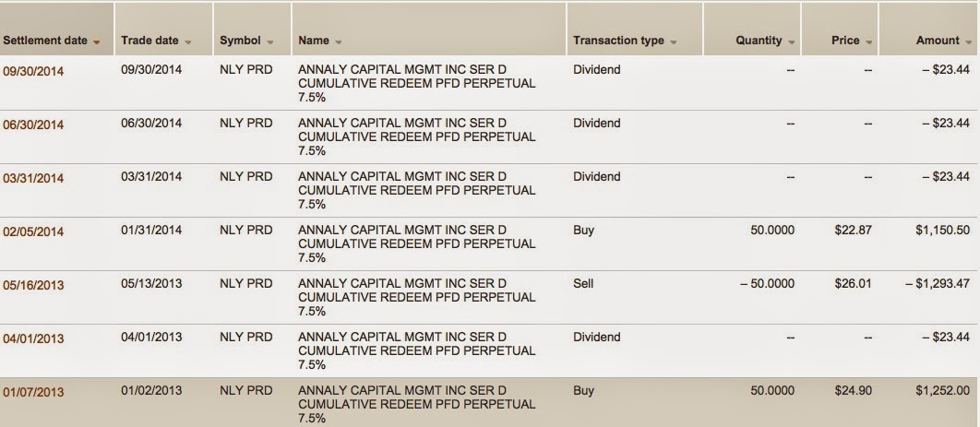Open 03/31/2014 settlement date link
This screenshot has height=427, width=980.
(x=34, y=178)
